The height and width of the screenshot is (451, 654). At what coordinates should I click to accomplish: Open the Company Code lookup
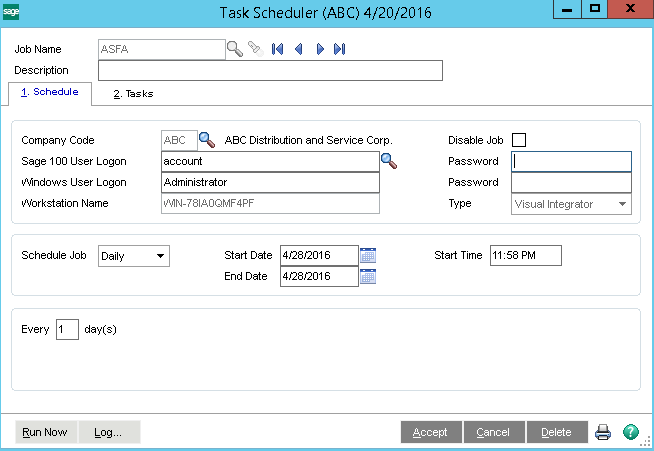coord(207,139)
